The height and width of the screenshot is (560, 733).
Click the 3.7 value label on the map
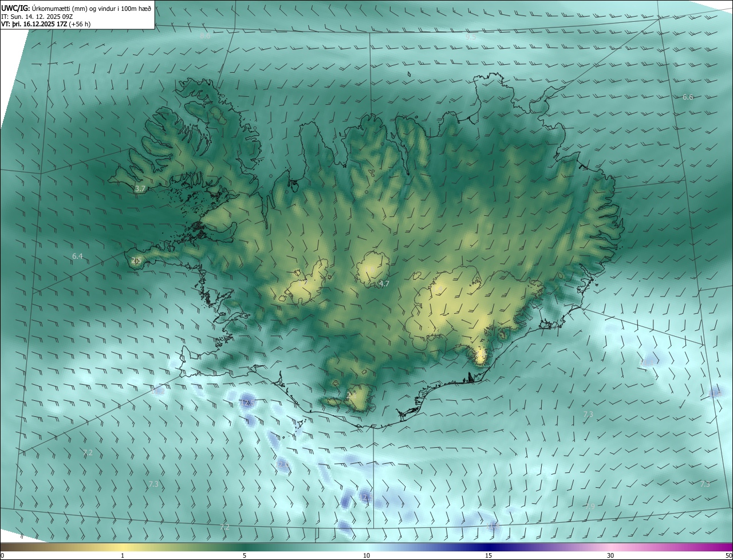(x=140, y=188)
